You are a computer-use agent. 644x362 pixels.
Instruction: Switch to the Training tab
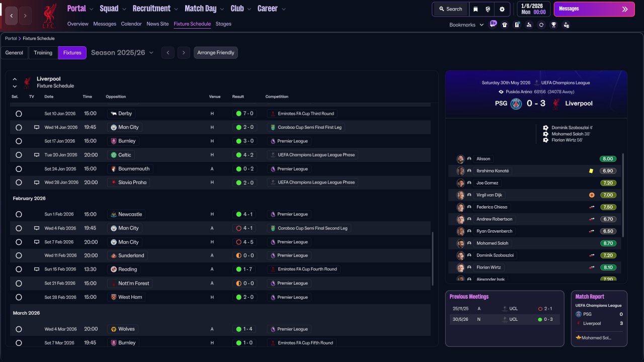pyautogui.click(x=43, y=53)
